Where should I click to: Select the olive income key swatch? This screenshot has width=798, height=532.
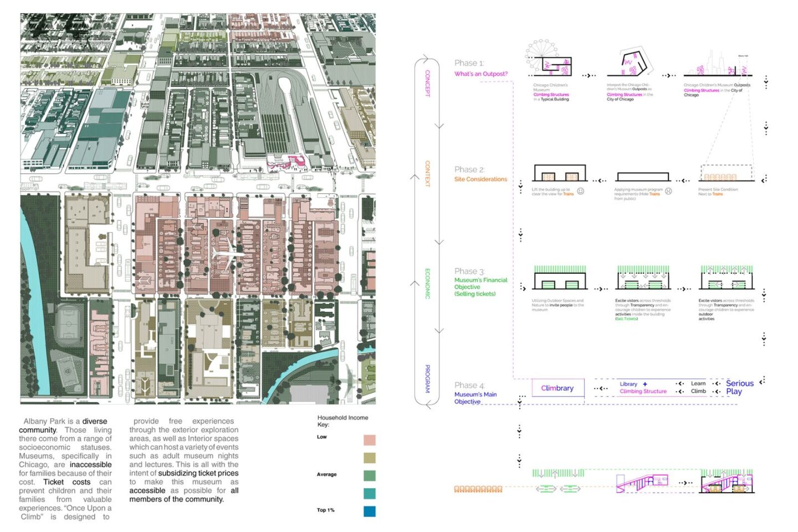click(x=370, y=458)
